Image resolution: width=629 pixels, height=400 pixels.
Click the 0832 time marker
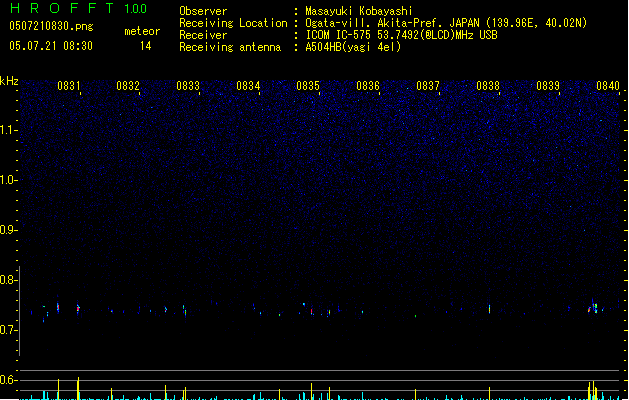(128, 86)
